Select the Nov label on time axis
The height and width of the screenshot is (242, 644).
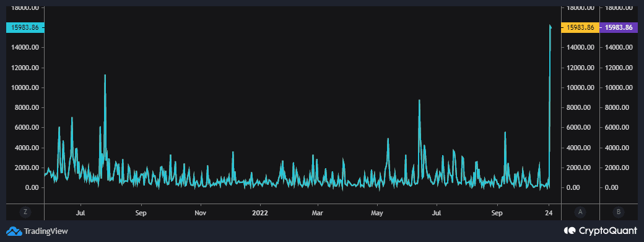point(201,213)
